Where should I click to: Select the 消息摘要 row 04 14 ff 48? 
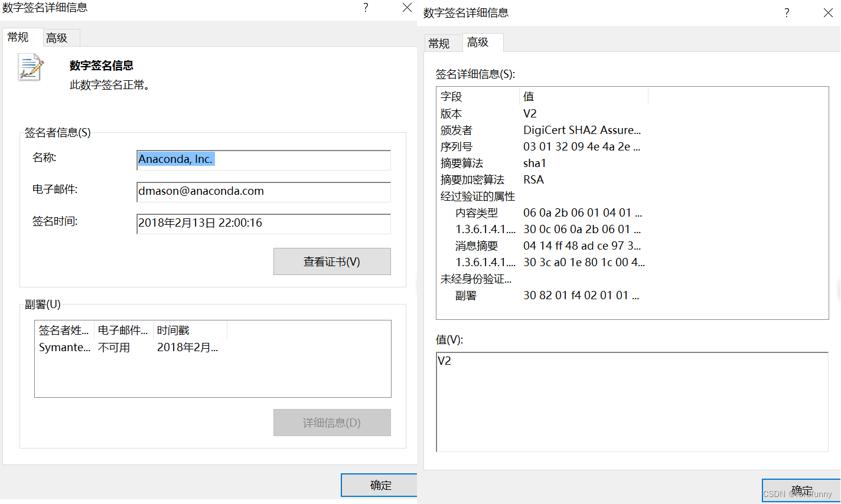[632, 246]
